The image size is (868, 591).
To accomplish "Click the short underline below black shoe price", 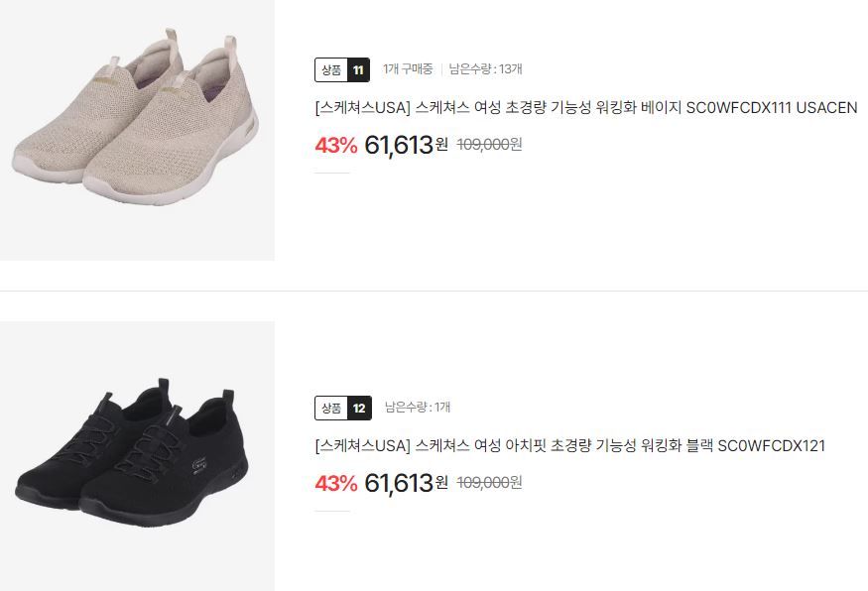I will click(x=332, y=511).
